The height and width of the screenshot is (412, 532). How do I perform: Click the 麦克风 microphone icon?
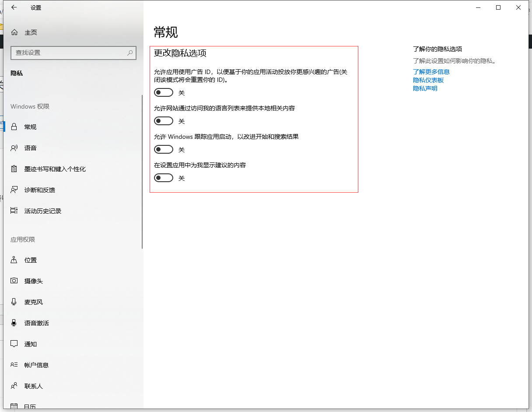point(14,302)
